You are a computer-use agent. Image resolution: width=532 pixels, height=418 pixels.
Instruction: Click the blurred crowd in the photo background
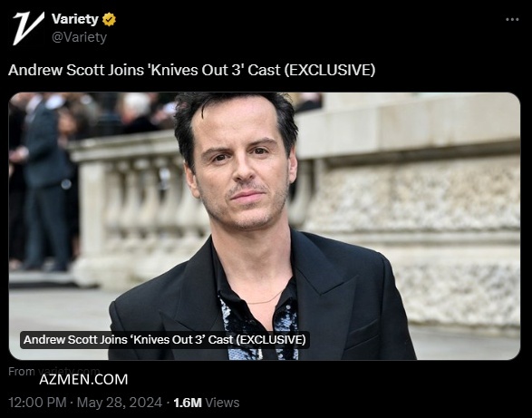tap(85, 117)
